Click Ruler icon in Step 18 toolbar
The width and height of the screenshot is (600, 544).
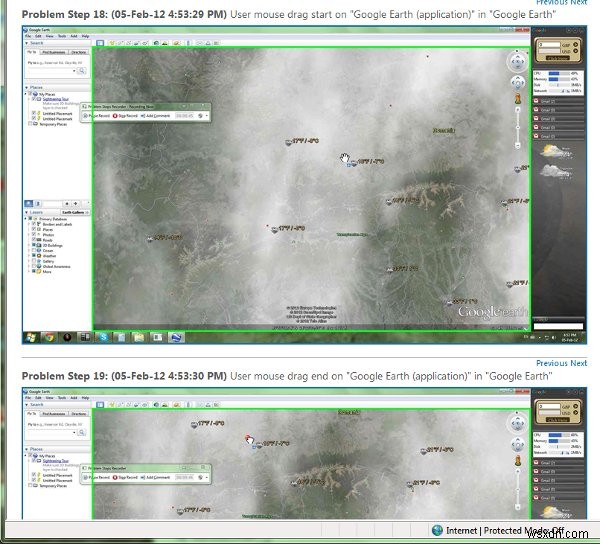tap(188, 43)
